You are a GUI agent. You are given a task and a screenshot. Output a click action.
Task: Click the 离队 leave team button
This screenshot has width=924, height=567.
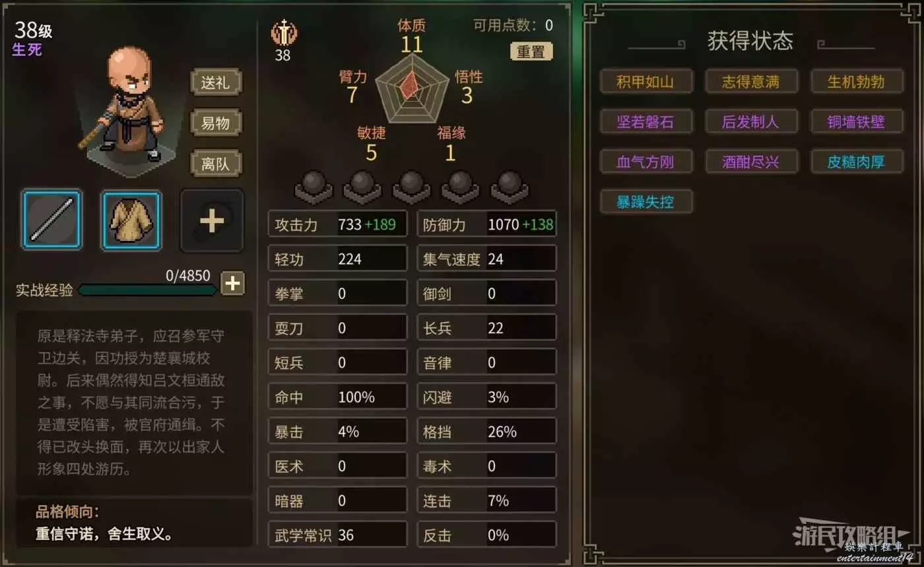point(216,163)
